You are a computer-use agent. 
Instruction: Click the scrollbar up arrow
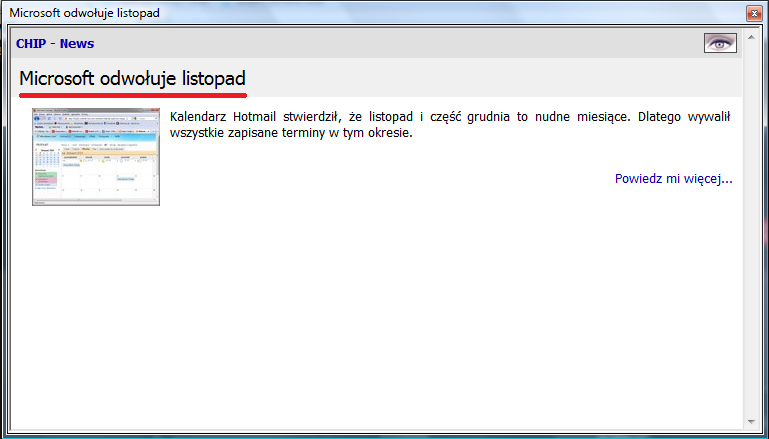click(x=751, y=37)
